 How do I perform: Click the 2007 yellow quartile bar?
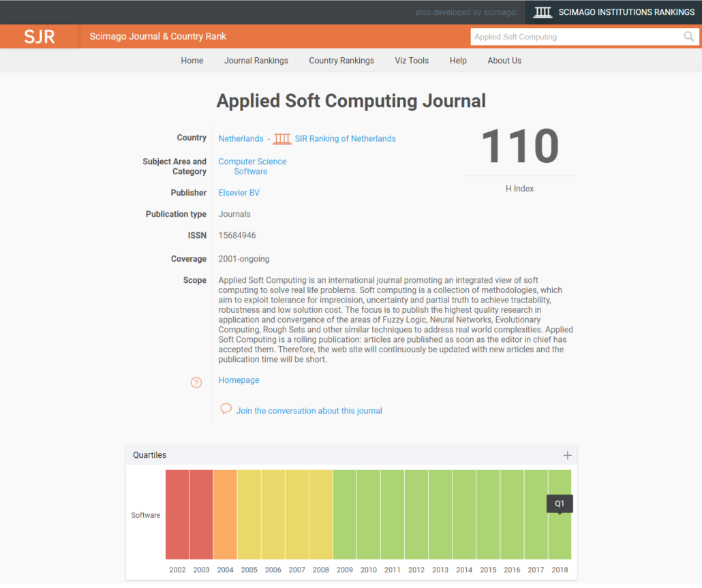click(297, 514)
